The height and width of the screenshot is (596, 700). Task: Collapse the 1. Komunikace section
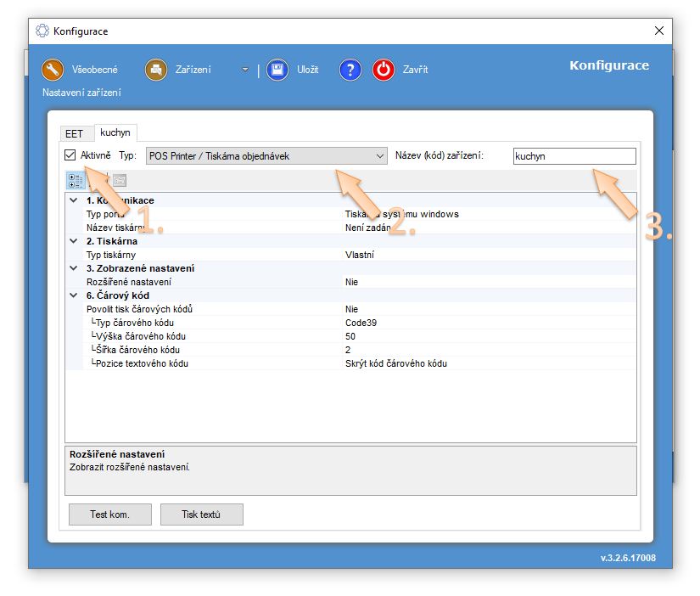(x=73, y=200)
